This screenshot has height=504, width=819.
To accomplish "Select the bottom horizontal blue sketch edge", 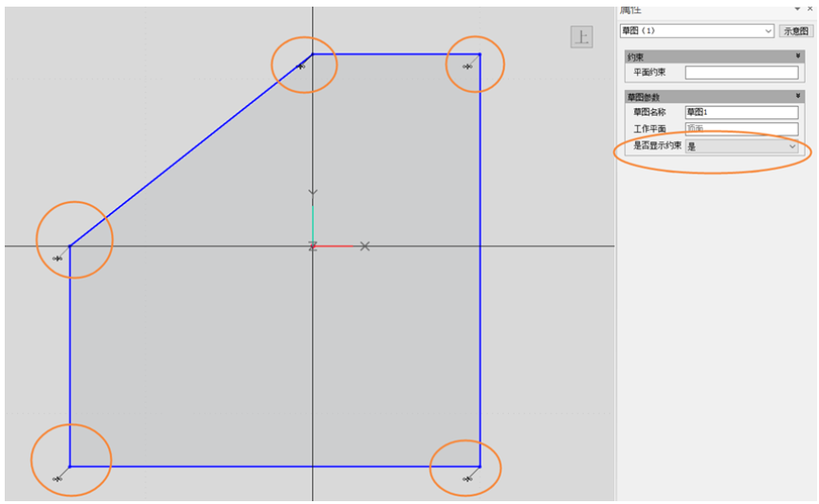I will tap(275, 466).
